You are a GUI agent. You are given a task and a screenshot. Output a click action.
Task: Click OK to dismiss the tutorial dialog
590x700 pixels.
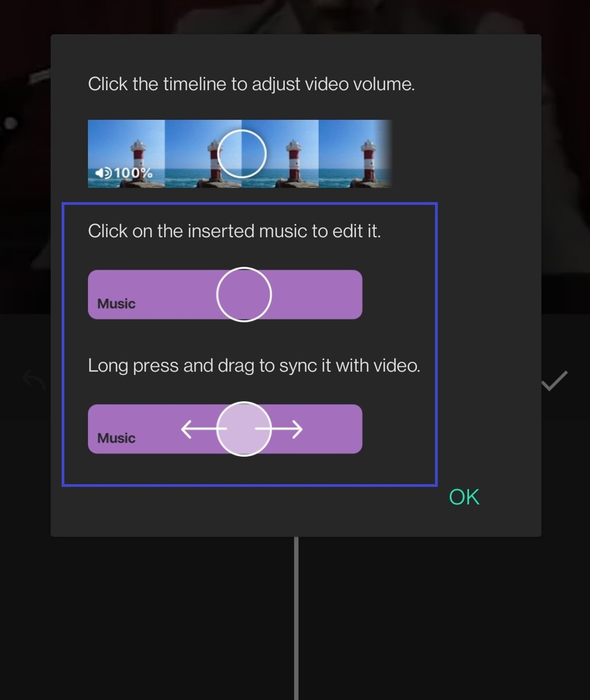464,497
